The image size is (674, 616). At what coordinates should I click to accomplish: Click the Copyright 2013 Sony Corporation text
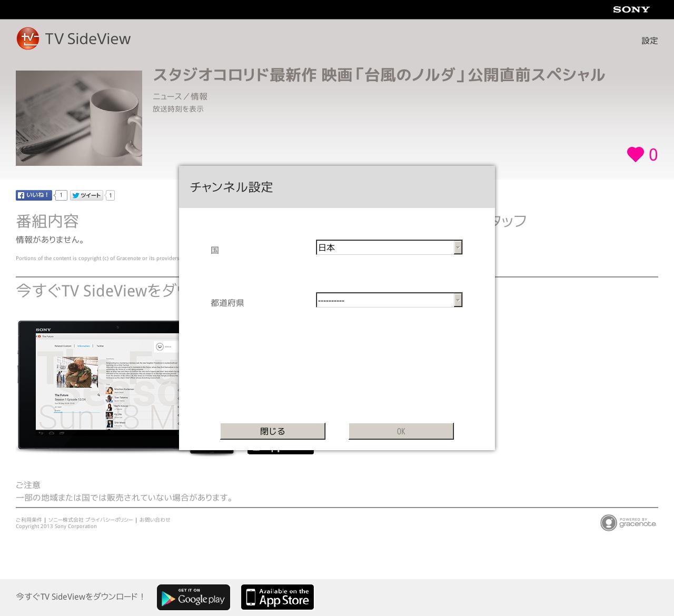pyautogui.click(x=56, y=526)
